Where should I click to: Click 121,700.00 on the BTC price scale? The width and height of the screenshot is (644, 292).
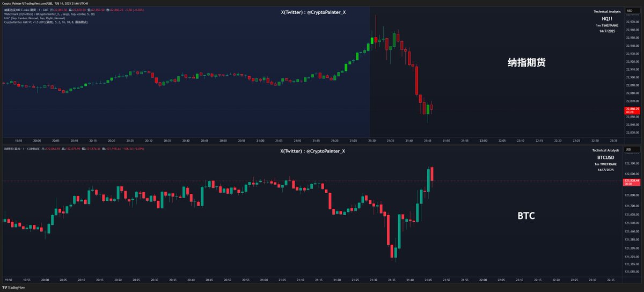pos(632,206)
